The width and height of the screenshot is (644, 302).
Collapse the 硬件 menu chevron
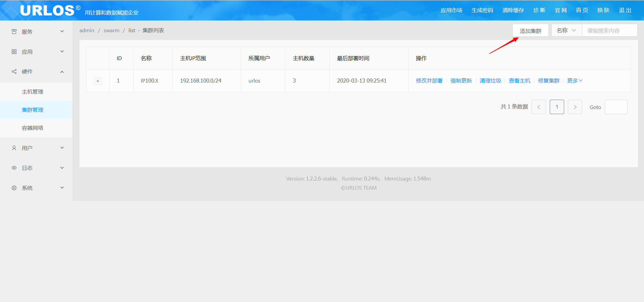click(62, 72)
